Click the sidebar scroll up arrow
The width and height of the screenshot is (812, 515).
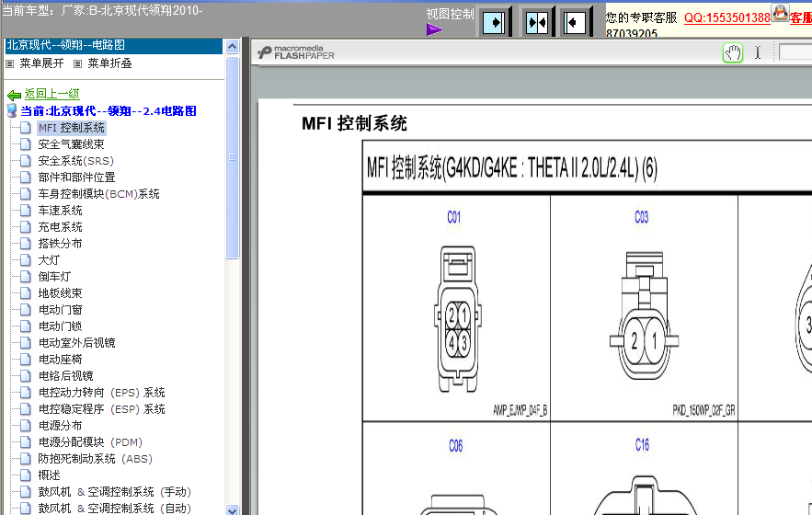(x=232, y=46)
